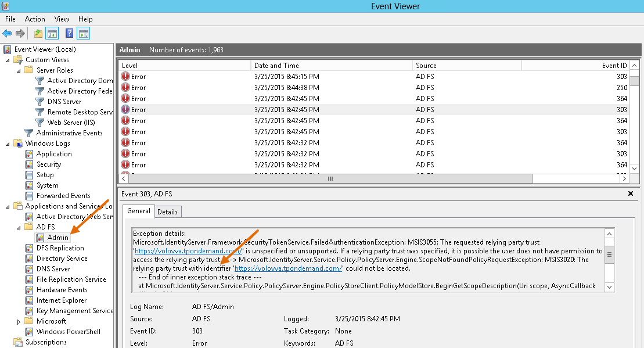This screenshot has height=348, width=644.
Task: Click the Web Server (IIS) filter icon
Action: [x=40, y=123]
